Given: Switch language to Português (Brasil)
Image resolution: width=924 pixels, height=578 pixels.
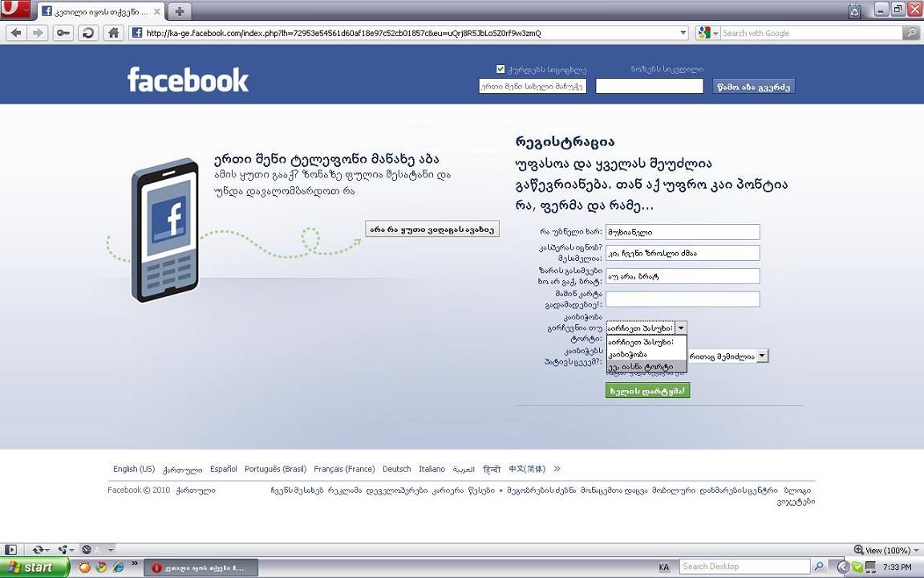Looking at the screenshot, I should 275,469.
